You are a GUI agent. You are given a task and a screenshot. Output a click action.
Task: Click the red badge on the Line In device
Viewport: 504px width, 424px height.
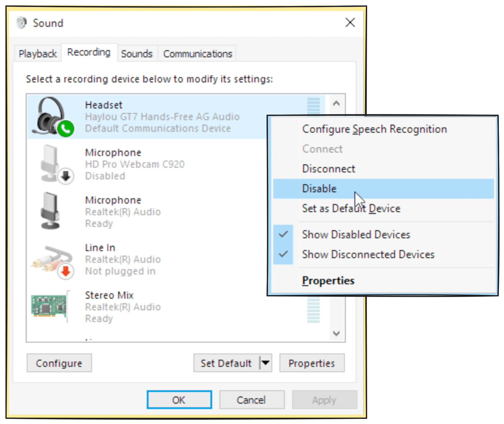[65, 271]
